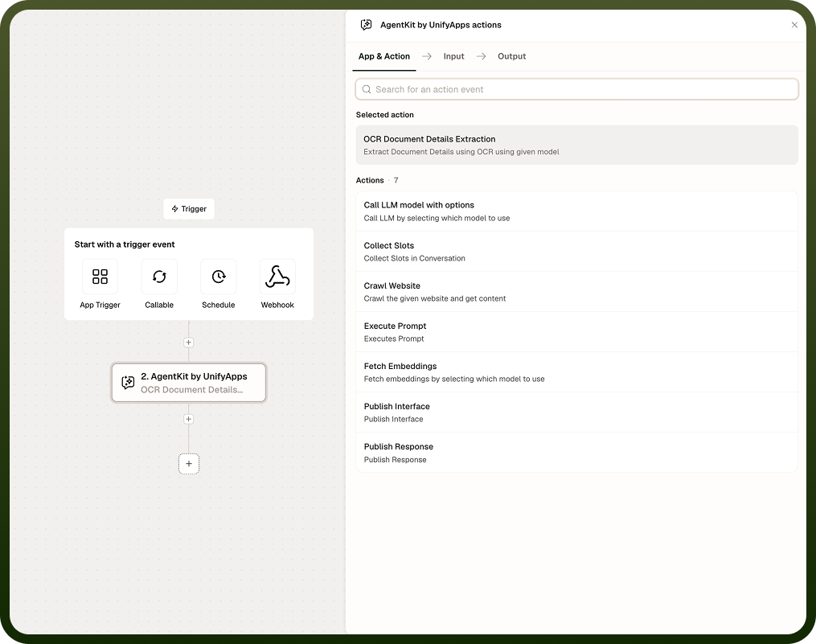Select the Fetch Embeddings action

click(x=576, y=372)
